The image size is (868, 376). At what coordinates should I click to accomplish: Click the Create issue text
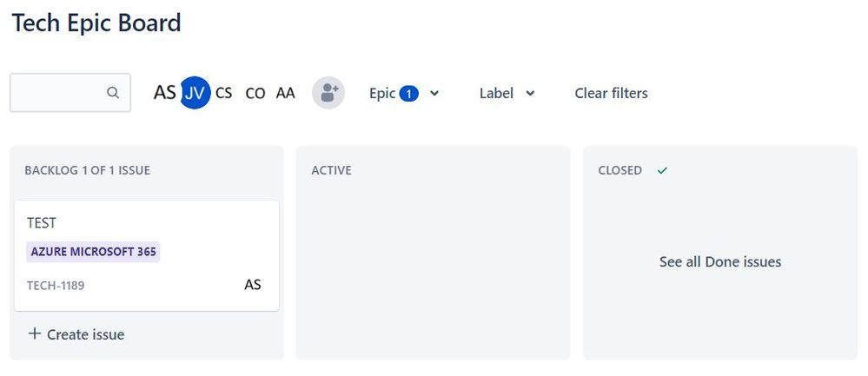point(86,334)
